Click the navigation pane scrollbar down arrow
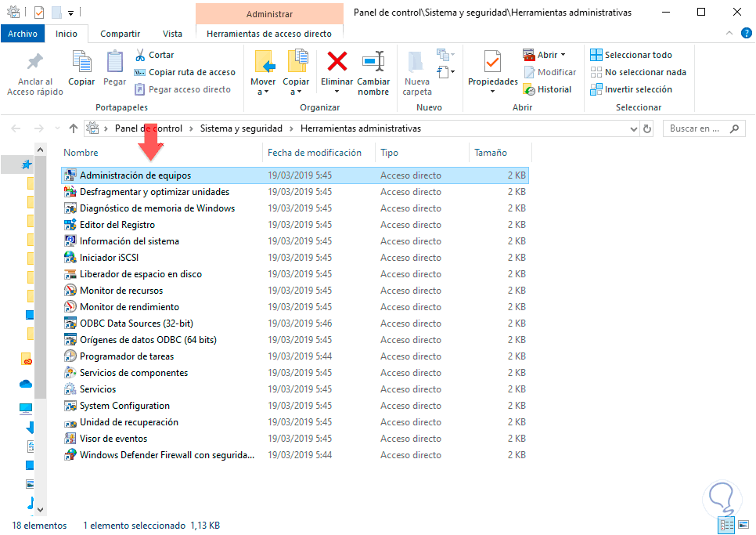Screen dimensions: 756x535 (x=41, y=509)
